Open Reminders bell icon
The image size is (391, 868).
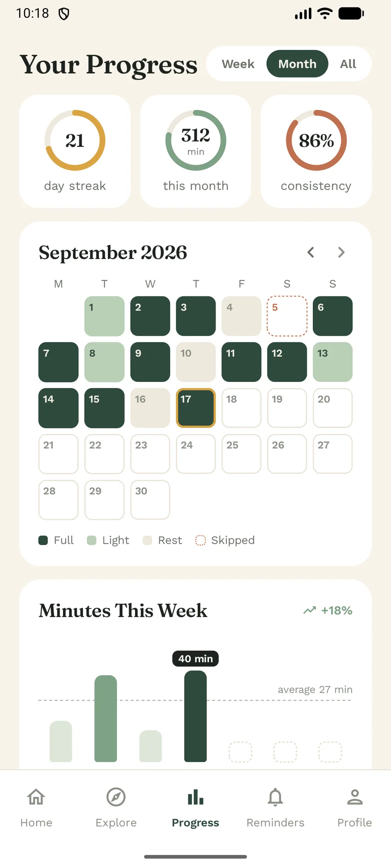point(275,797)
